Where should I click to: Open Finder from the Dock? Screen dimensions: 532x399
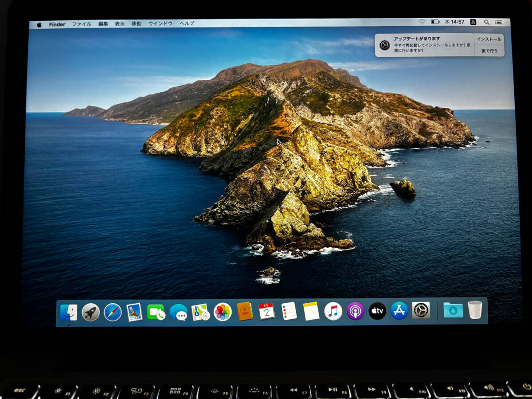point(69,312)
